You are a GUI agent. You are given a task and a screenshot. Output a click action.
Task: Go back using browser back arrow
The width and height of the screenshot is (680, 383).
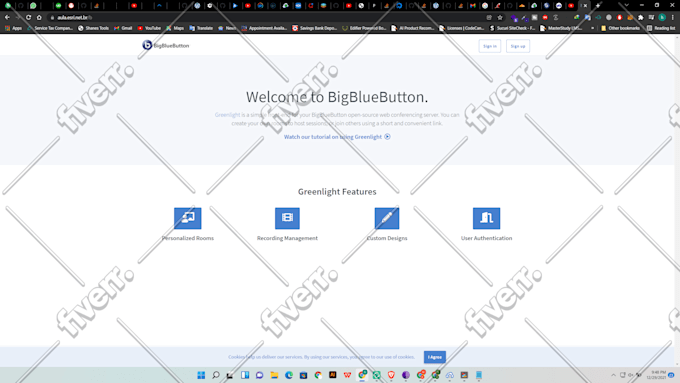[x=7, y=17]
